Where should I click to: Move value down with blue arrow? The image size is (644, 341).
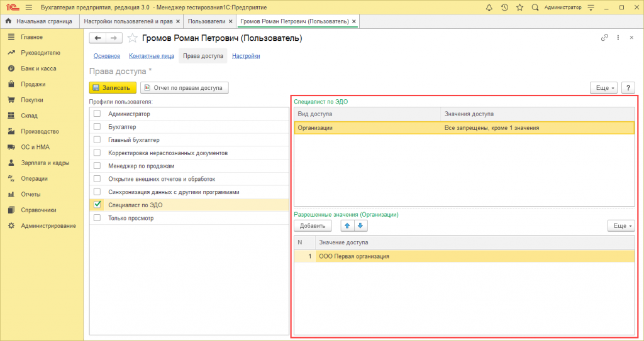pyautogui.click(x=360, y=225)
